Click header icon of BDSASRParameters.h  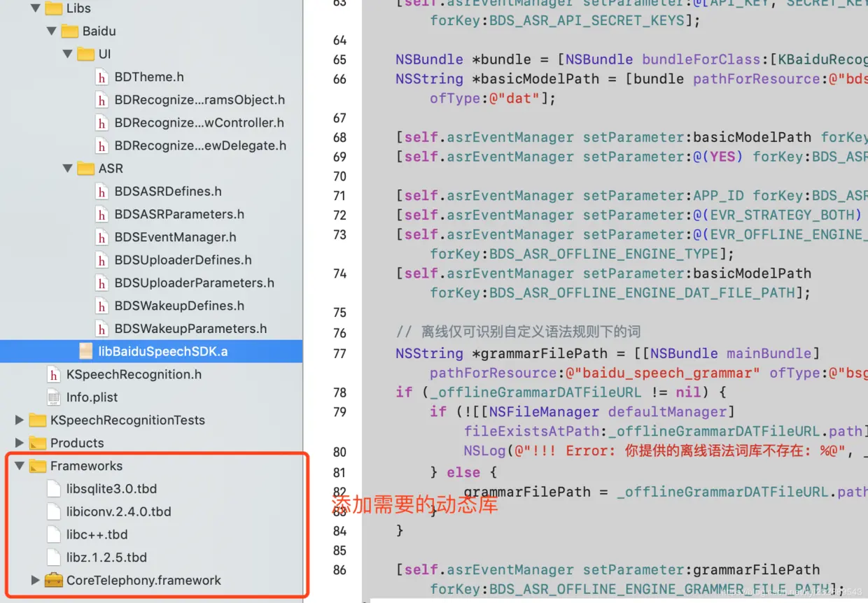102,215
